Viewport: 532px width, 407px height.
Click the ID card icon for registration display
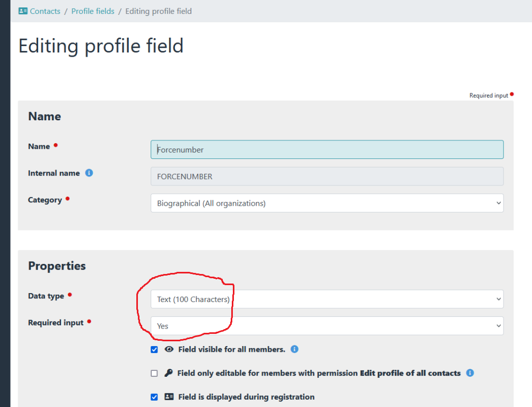click(x=169, y=397)
